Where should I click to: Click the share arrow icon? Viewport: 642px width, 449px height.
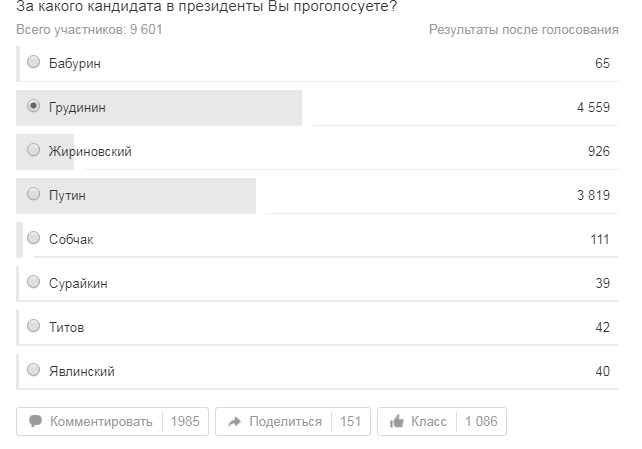click(234, 422)
